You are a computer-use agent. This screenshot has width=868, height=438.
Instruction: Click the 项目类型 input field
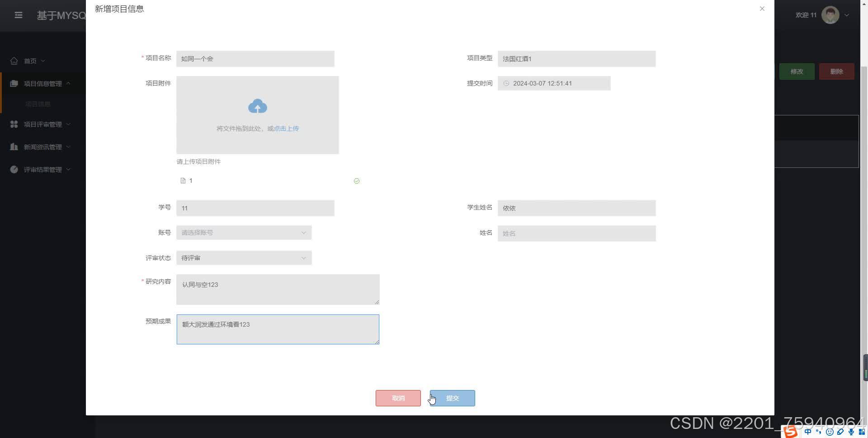(x=576, y=59)
